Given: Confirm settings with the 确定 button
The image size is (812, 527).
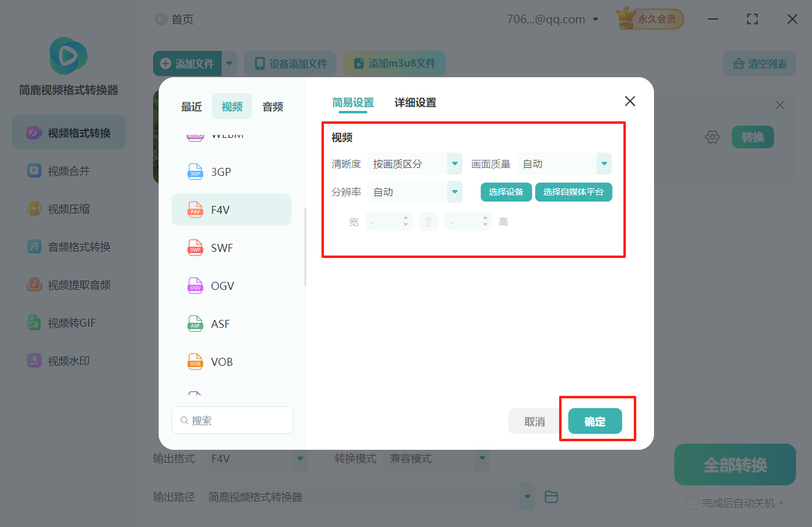Looking at the screenshot, I should [595, 421].
